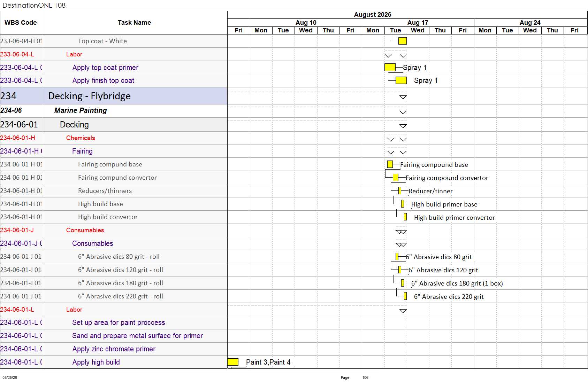588x382 pixels.
Task: Select 6" Abrasive dics 220 grit - roll
Action: [x=121, y=296]
